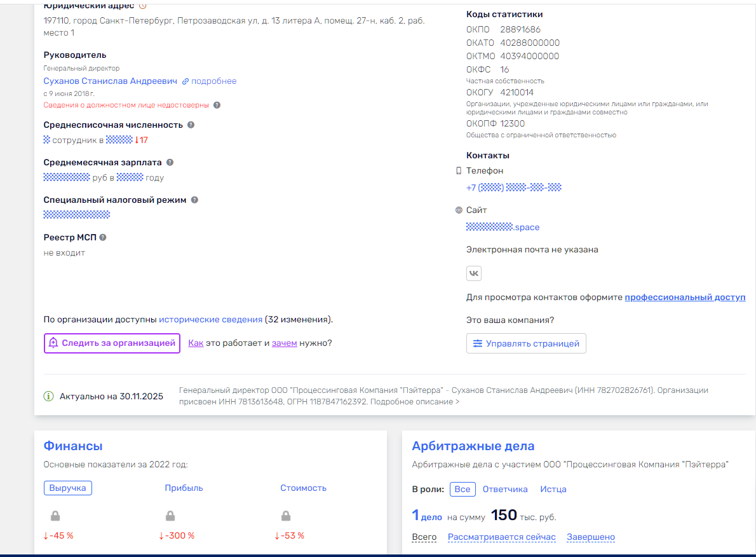Click the hidden employee count value

point(47,140)
